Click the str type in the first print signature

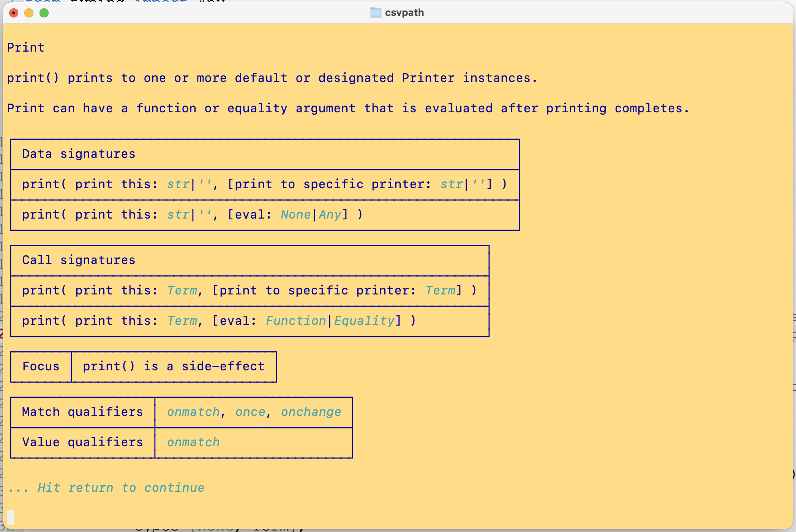click(177, 184)
